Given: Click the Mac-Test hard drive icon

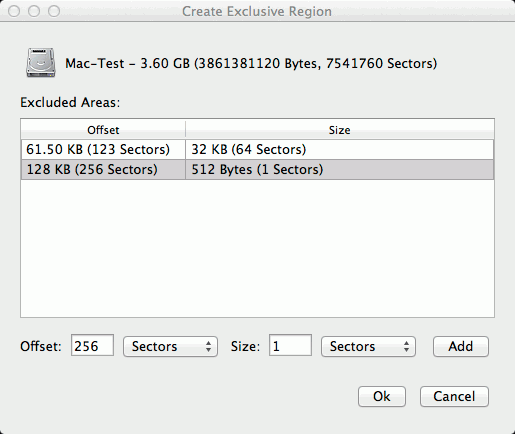Looking at the screenshot, I should point(41,63).
